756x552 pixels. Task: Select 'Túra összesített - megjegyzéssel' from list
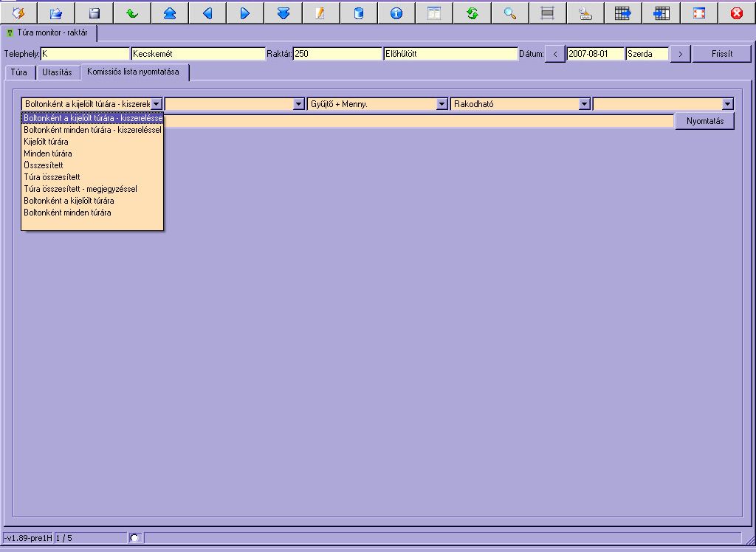[x=80, y=189]
